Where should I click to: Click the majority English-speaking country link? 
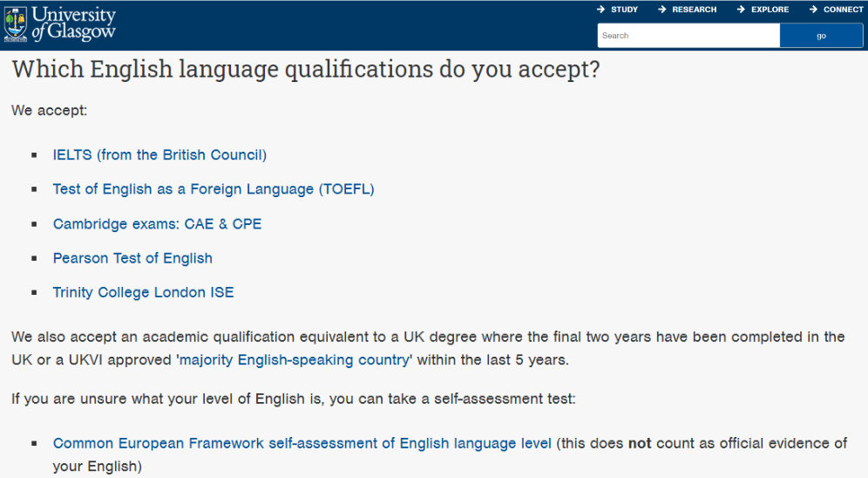(x=294, y=359)
